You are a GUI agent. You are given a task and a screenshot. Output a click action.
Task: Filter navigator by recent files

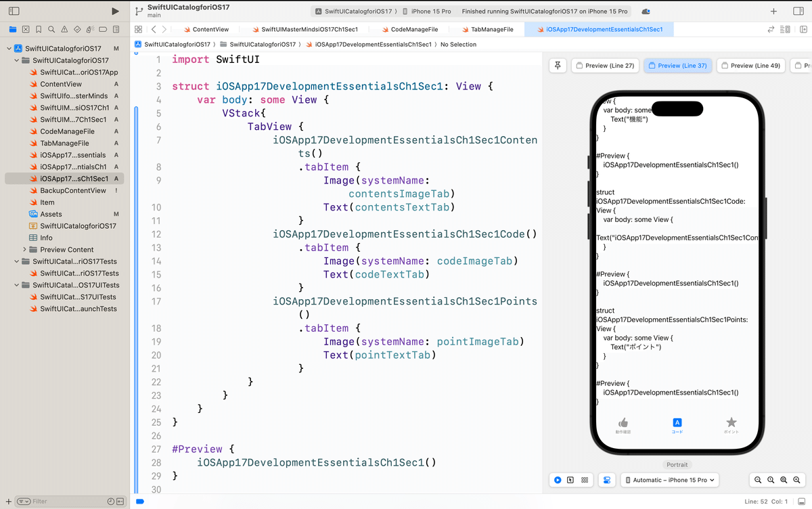(110, 502)
